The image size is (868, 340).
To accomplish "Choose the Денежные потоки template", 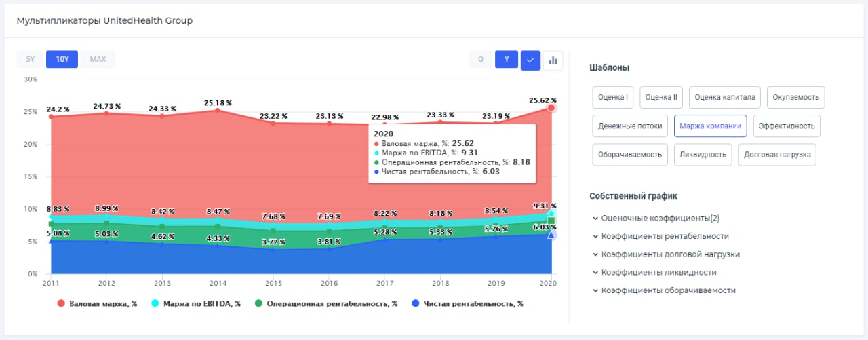I will tap(630, 126).
